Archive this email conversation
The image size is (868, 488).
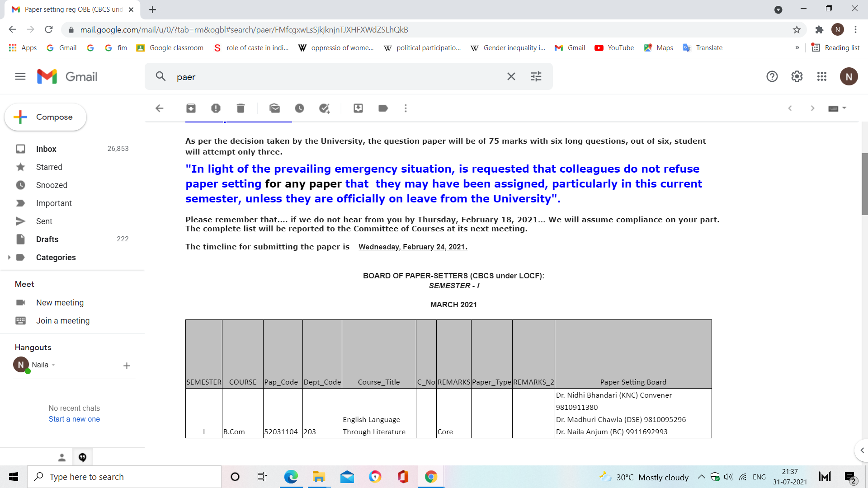(x=191, y=108)
